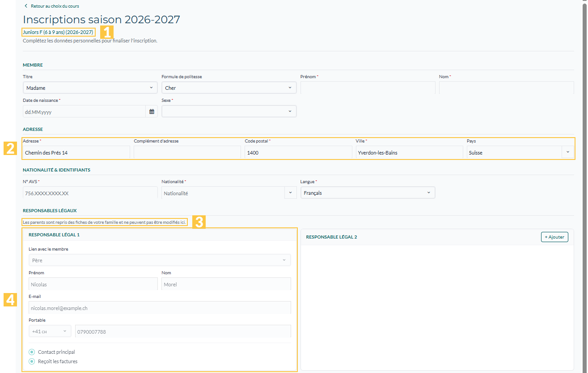This screenshot has width=588, height=373.
Task: Add a second guardian with the Ajouter button
Action: 554,237
